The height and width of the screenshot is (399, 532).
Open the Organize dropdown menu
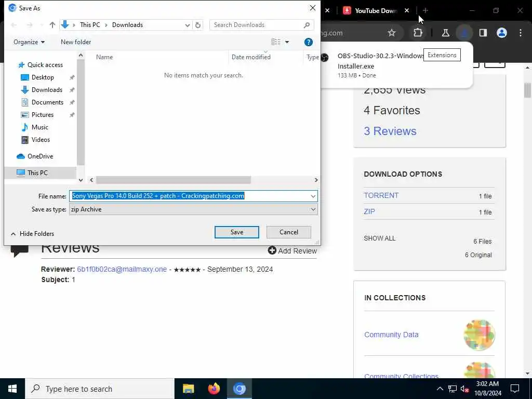tap(29, 42)
